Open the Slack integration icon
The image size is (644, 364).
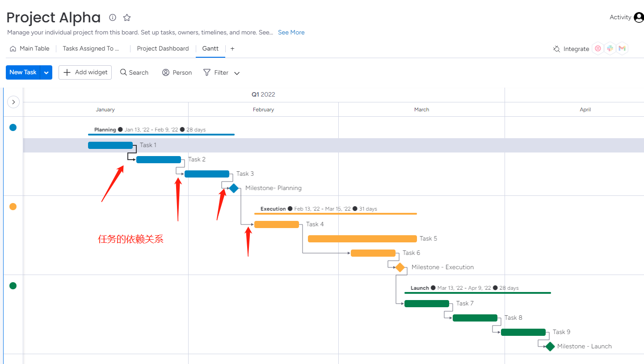coord(610,49)
